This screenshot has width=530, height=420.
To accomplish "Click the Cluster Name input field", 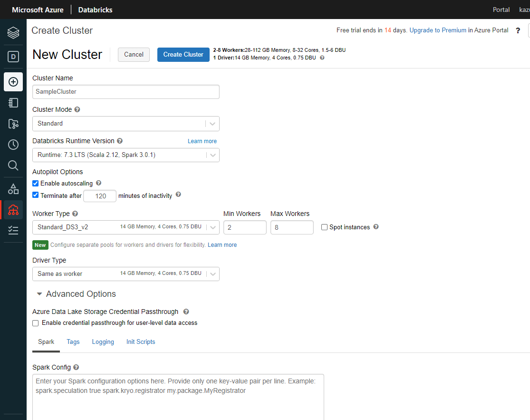I will point(126,92).
